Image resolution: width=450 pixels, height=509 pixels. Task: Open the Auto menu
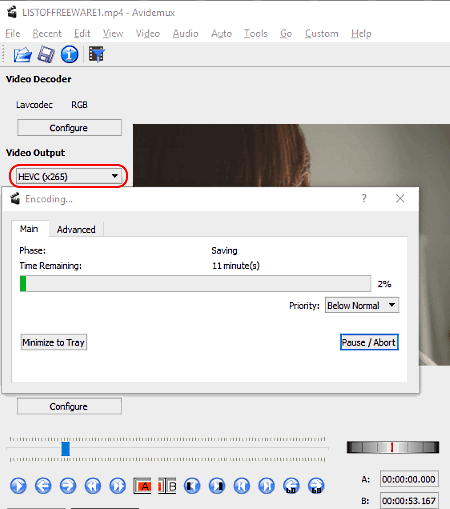(x=221, y=34)
